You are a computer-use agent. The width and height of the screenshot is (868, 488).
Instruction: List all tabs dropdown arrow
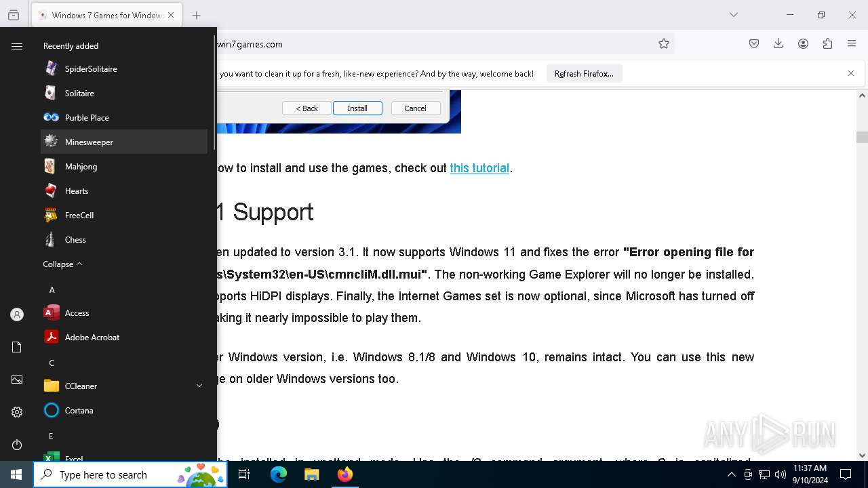click(x=733, y=15)
